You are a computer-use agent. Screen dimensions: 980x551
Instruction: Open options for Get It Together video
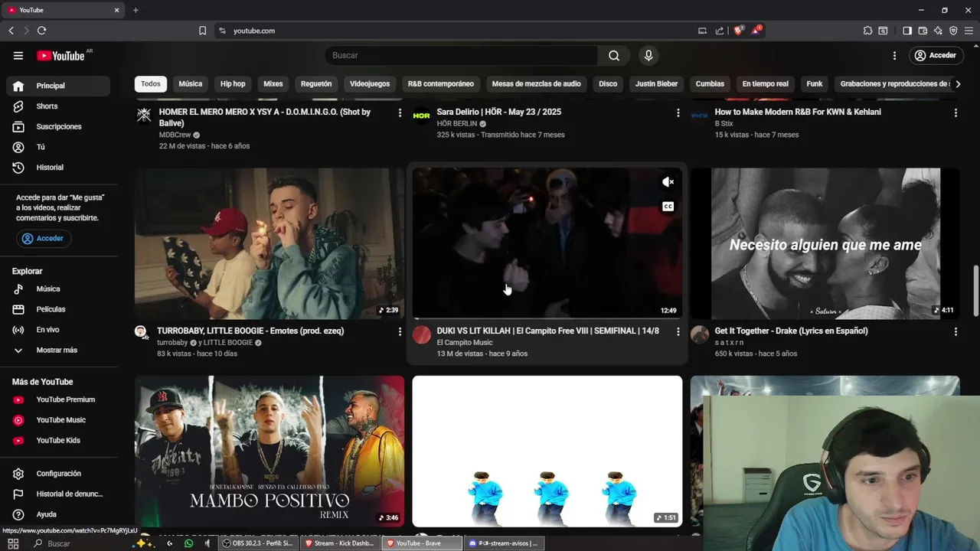(x=955, y=331)
